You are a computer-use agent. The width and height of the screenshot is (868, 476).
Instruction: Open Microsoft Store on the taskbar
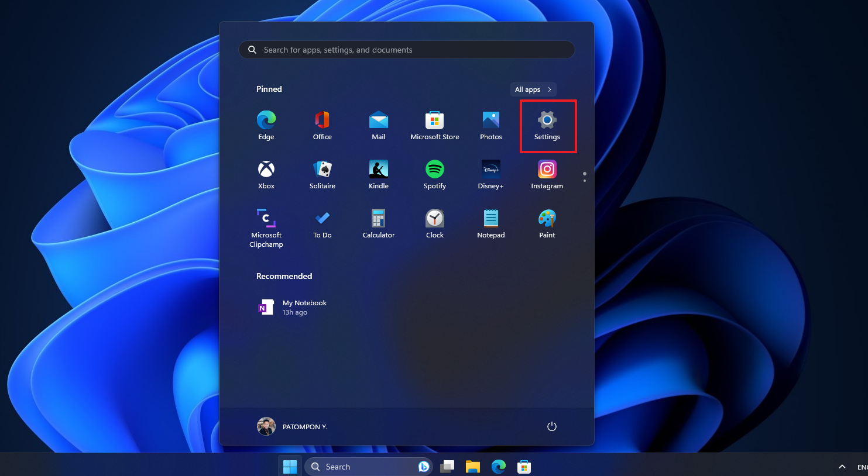pyautogui.click(x=524, y=467)
